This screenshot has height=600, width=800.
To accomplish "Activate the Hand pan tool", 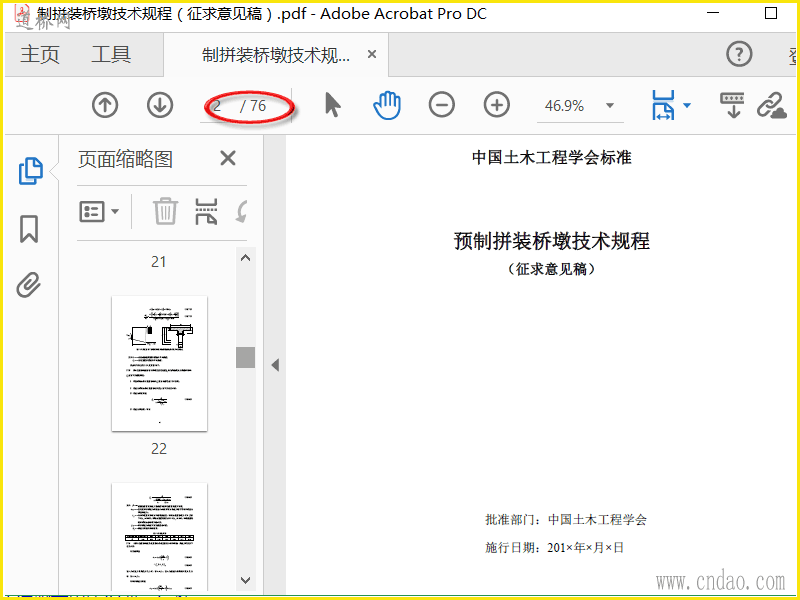I will (x=387, y=105).
